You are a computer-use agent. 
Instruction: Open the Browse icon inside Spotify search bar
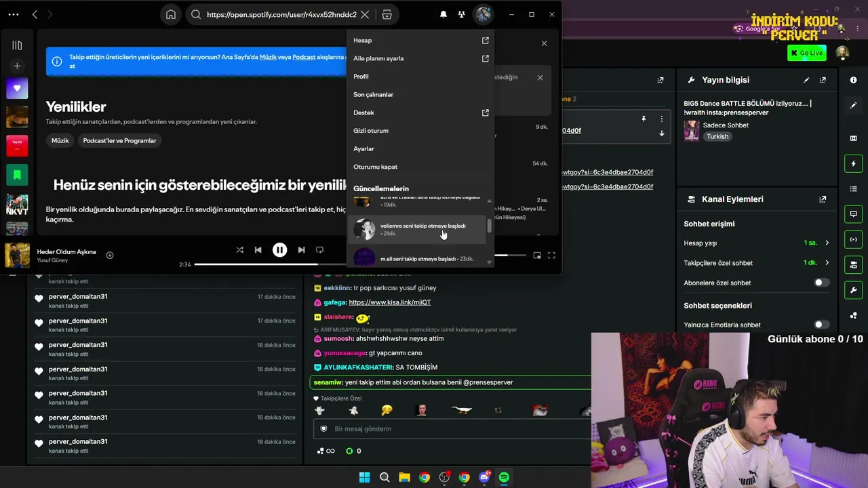click(x=387, y=14)
